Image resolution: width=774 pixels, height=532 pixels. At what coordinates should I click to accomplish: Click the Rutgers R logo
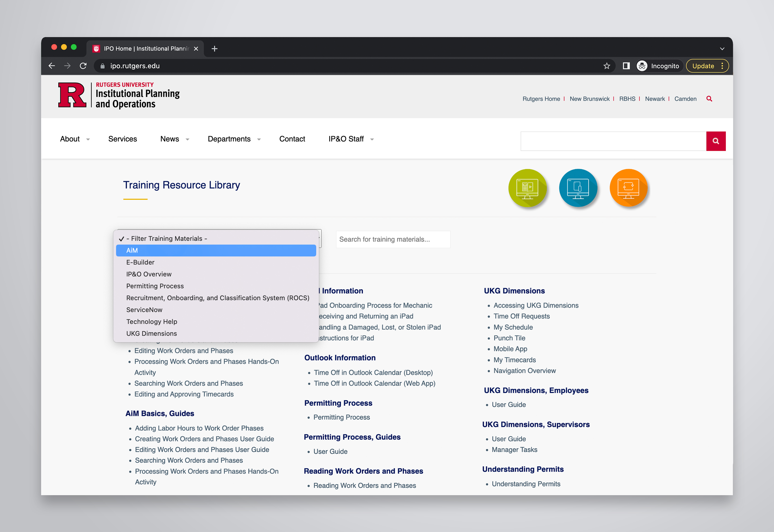point(72,95)
